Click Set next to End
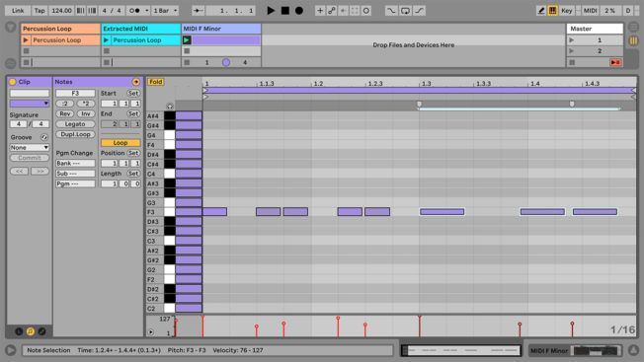Screen dimensions: 644x362 click(133, 113)
